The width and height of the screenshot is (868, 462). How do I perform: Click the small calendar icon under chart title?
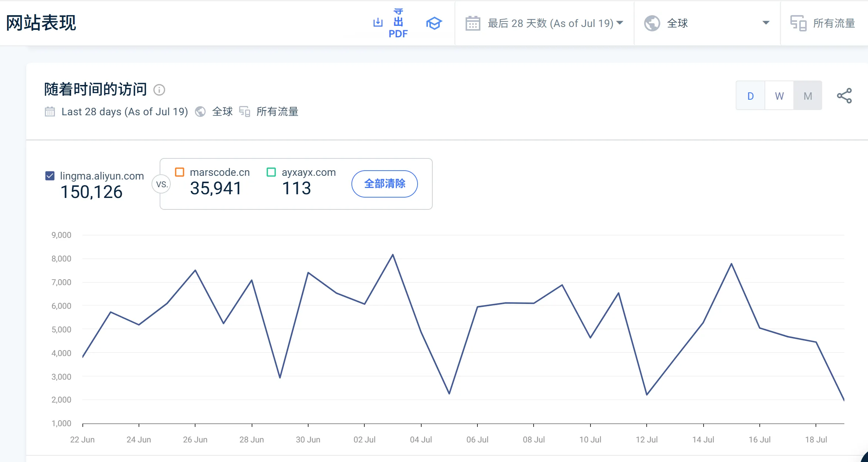point(50,112)
